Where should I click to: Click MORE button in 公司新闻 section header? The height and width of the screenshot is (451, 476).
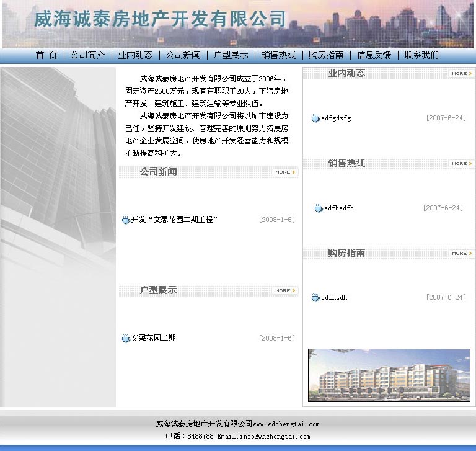pos(284,172)
